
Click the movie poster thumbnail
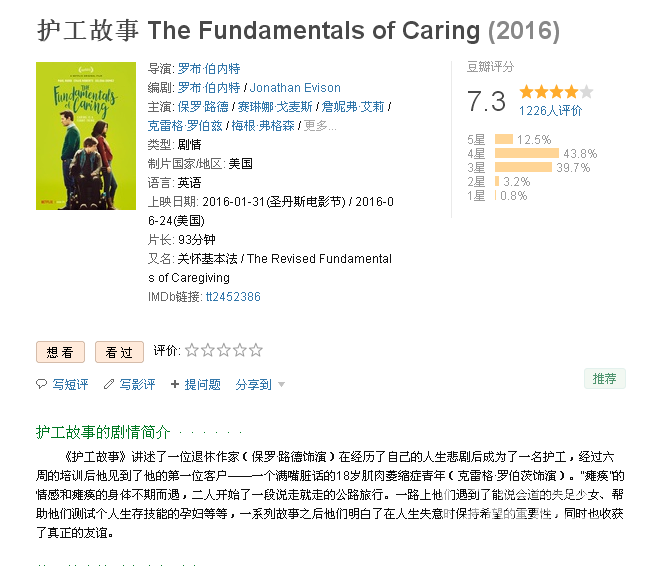click(86, 136)
